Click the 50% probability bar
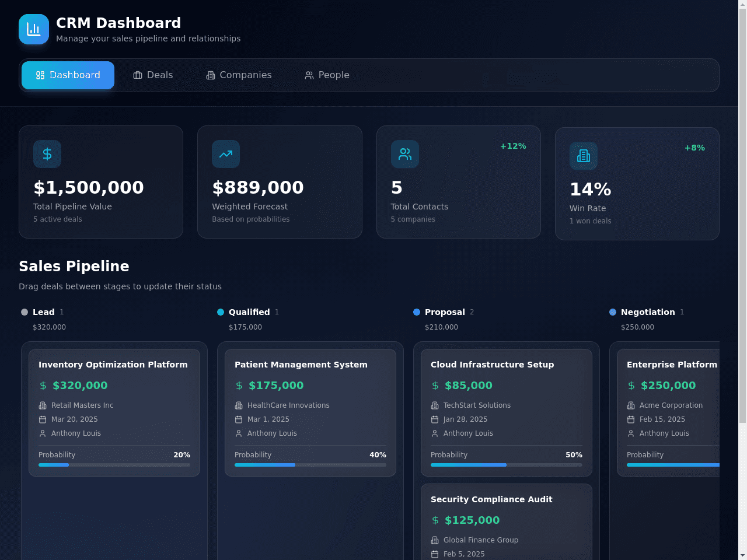Screen dimensions: 747x560 (507, 465)
